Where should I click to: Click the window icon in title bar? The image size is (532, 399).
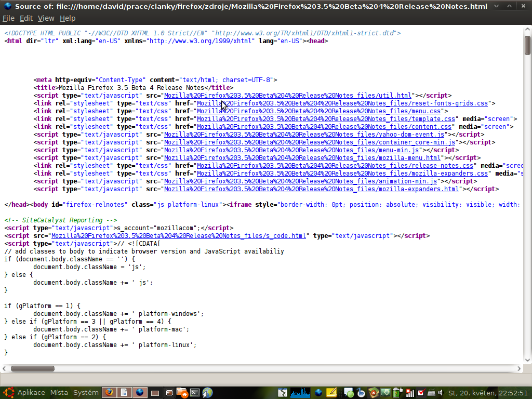tap(7, 6)
